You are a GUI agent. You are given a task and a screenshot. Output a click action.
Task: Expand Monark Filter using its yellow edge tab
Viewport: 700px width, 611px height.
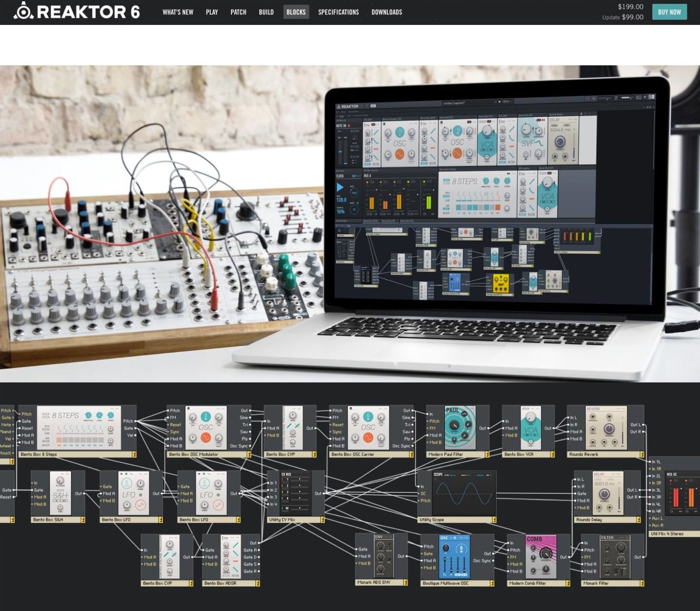(642, 583)
